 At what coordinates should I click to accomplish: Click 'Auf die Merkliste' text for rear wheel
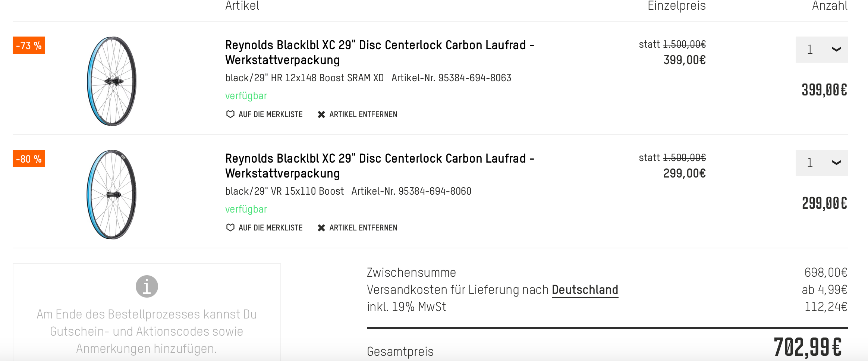tap(270, 114)
